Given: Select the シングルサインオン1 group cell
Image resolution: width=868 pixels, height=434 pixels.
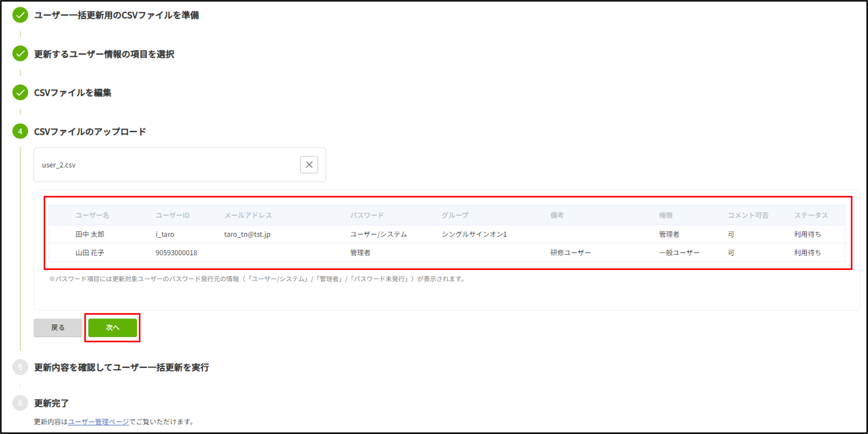Looking at the screenshot, I should pyautogui.click(x=474, y=234).
